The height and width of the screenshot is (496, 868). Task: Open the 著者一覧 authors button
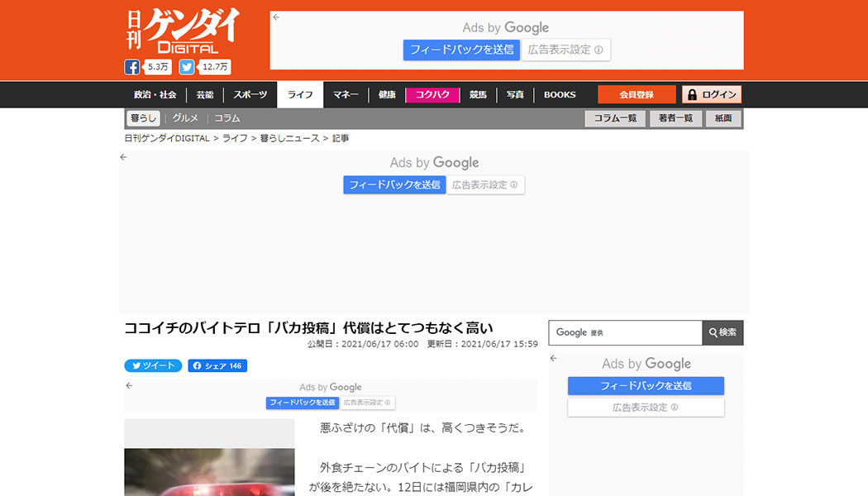[675, 118]
